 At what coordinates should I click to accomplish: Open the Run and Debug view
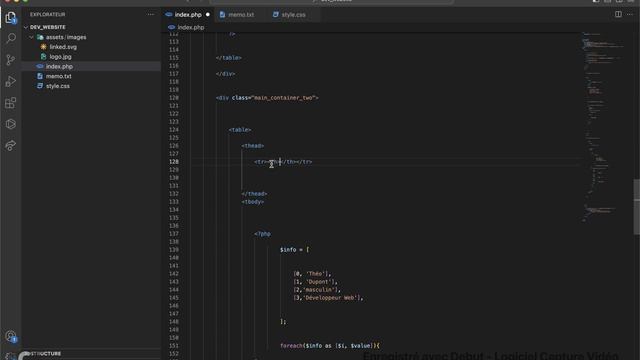point(11,81)
